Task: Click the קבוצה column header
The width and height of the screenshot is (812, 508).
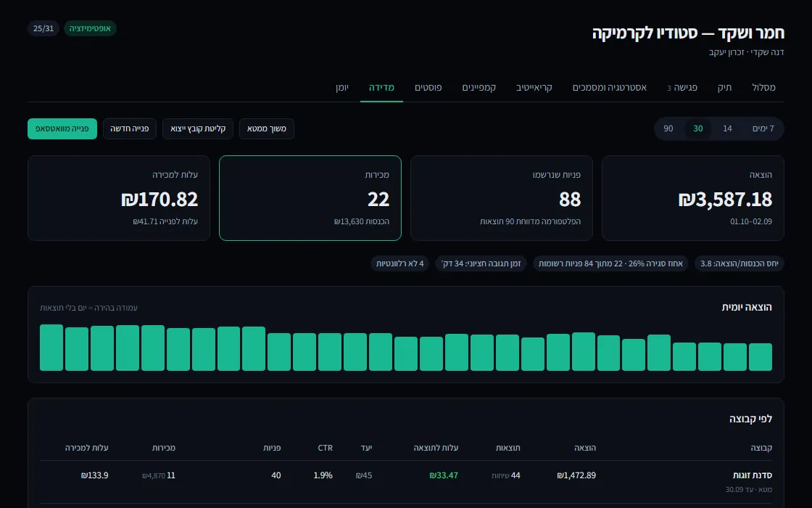Action: click(761, 448)
